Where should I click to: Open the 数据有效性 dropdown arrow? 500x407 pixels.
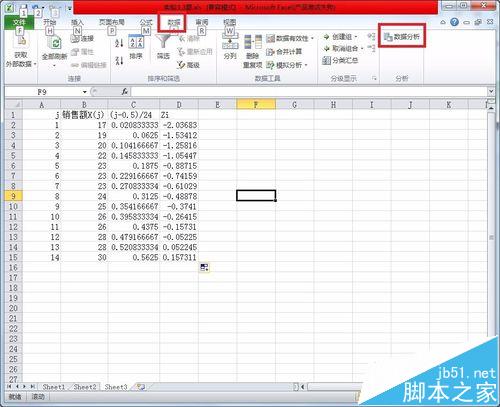(x=312, y=39)
